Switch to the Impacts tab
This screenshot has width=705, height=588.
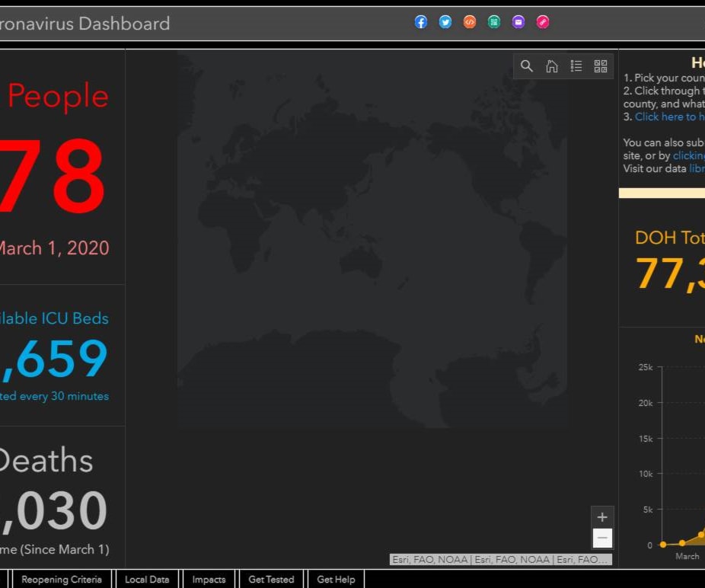pyautogui.click(x=209, y=580)
